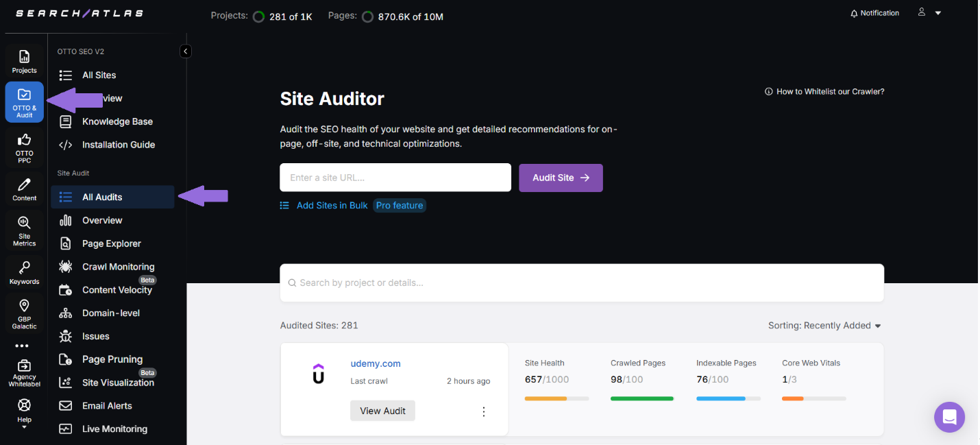Open the udemy.com site link
This screenshot has width=980, height=445.
coord(376,363)
